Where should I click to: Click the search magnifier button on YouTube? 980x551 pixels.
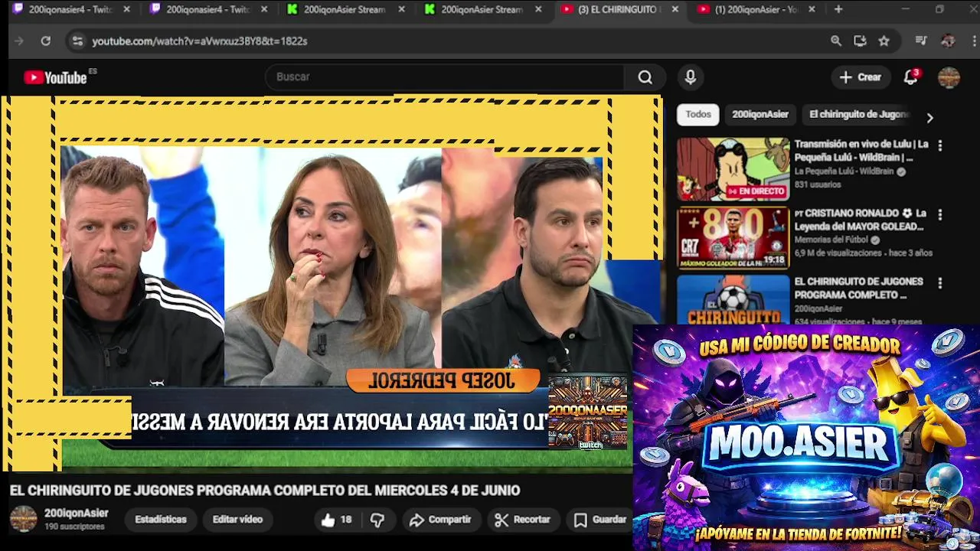click(645, 77)
